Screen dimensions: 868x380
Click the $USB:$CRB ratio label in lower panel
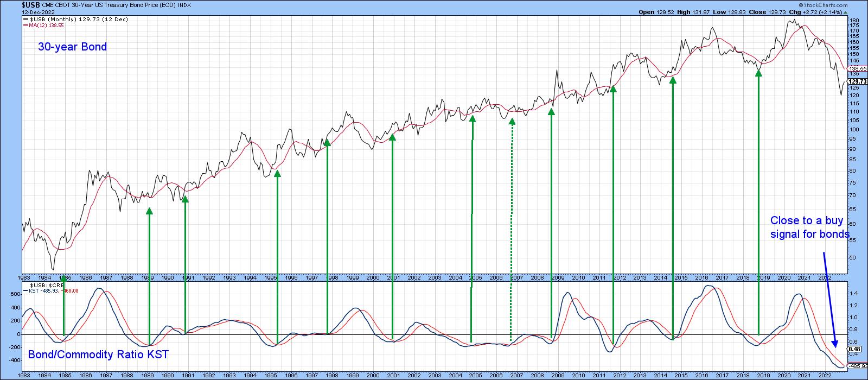coord(47,285)
